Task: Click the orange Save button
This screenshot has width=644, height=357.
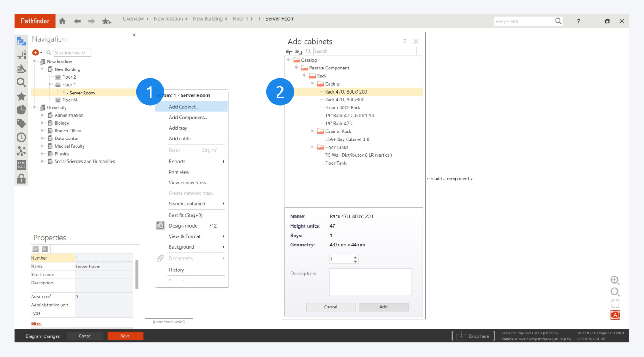Action: [x=125, y=336]
